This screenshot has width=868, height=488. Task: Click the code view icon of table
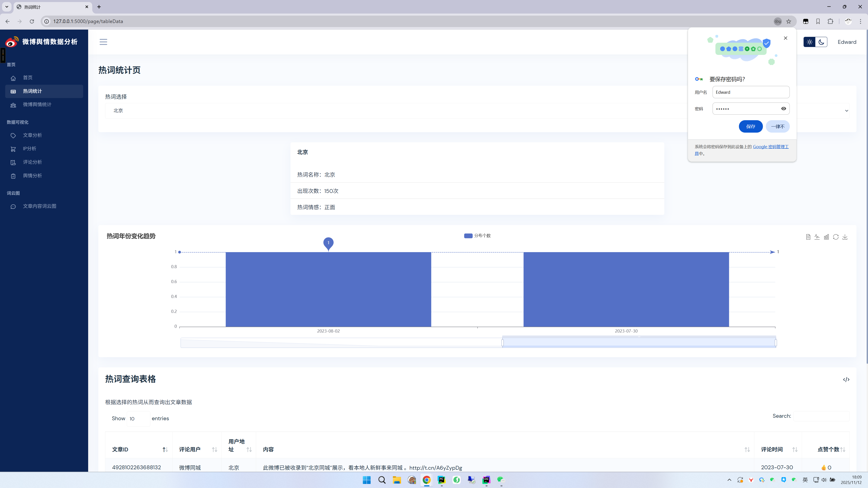pyautogui.click(x=846, y=380)
